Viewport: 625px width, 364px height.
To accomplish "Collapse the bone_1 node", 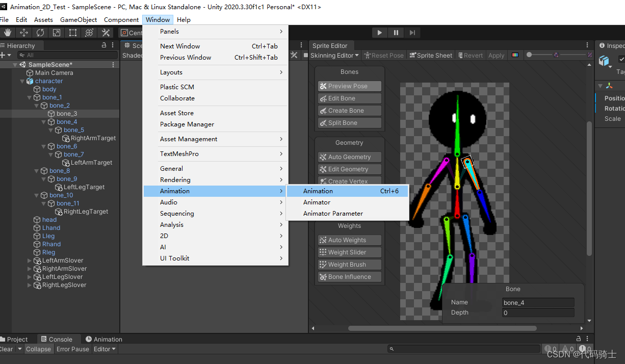I will 30,97.
